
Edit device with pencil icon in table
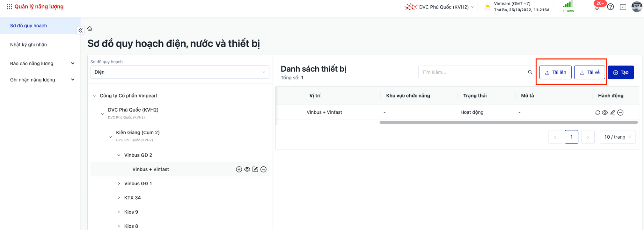[612, 112]
